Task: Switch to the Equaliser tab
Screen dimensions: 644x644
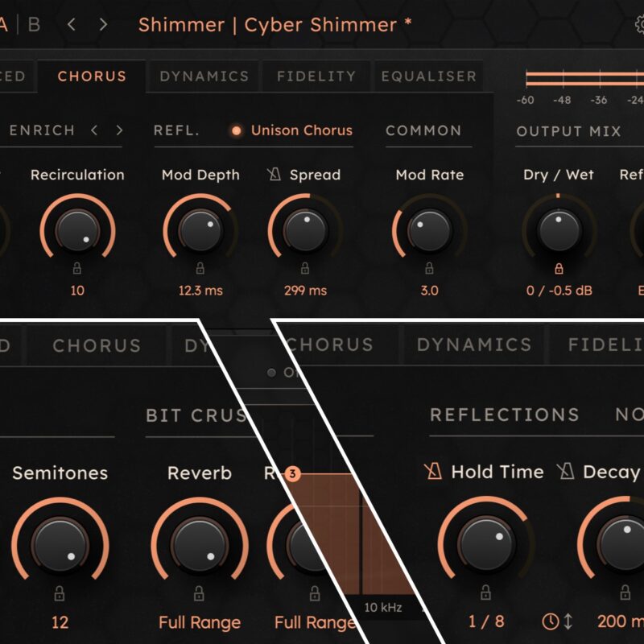Action: [429, 76]
